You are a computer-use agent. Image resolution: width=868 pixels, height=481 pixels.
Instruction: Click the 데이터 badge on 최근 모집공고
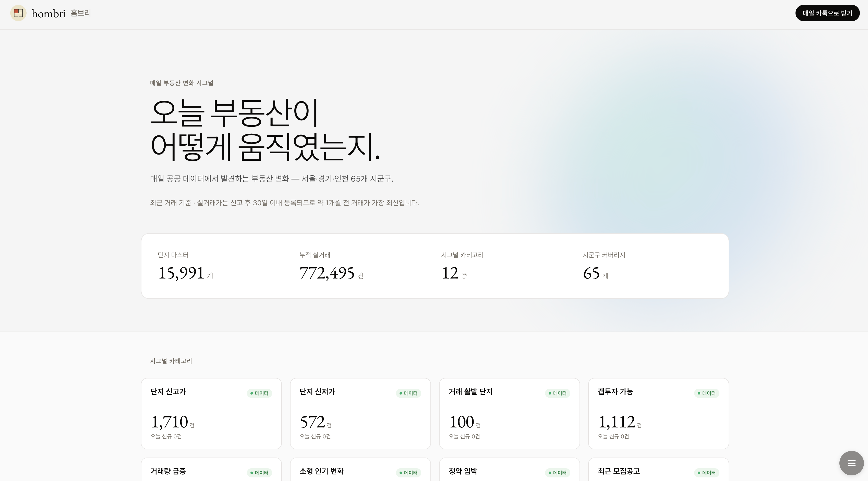(x=707, y=473)
